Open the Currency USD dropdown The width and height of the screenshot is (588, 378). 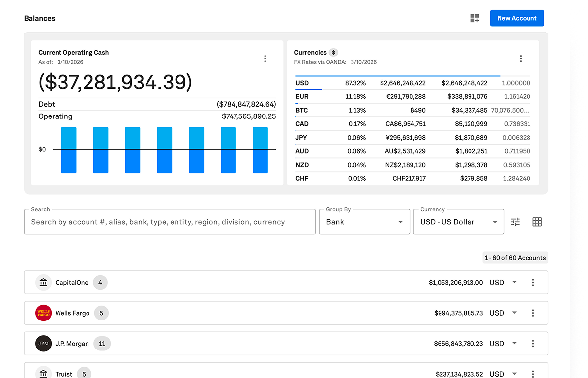pos(458,222)
